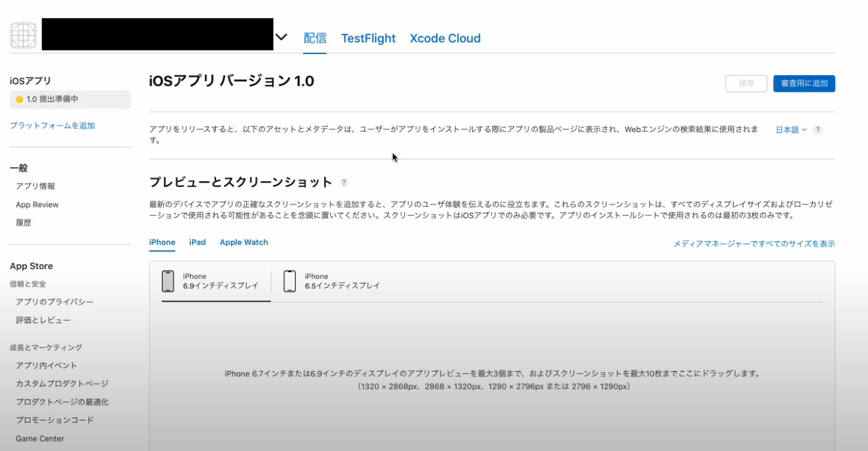Click the 一般 sidebar heading
Screen dimensions: 868x451
point(19,168)
